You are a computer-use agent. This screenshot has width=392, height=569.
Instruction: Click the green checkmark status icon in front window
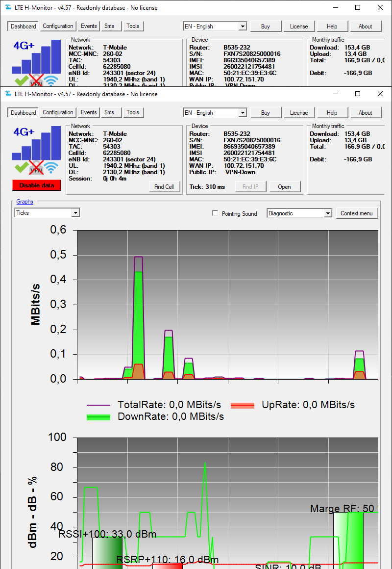(x=22, y=167)
